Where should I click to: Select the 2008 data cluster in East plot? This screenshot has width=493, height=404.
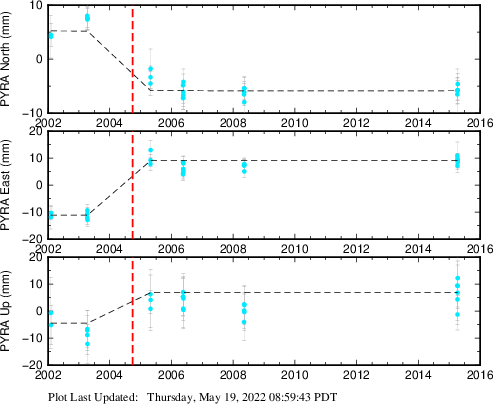pyautogui.click(x=244, y=168)
